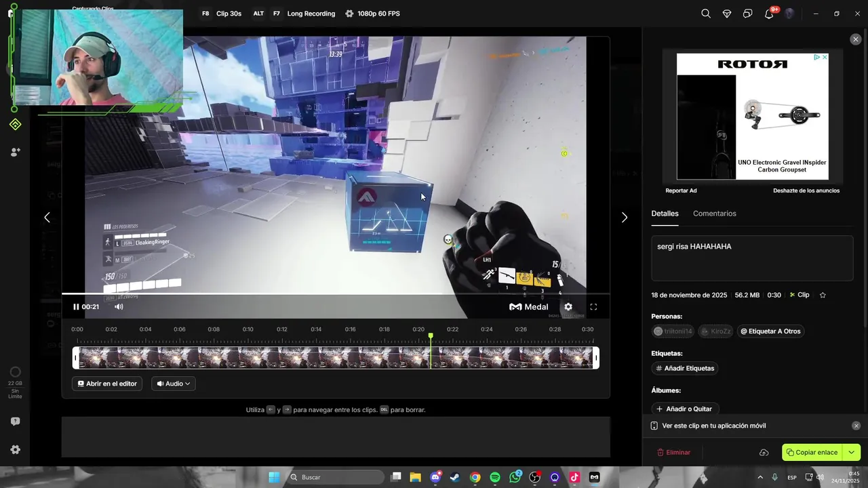The width and height of the screenshot is (868, 488).
Task: Click Eliminar to delete clip
Action: pos(673,452)
